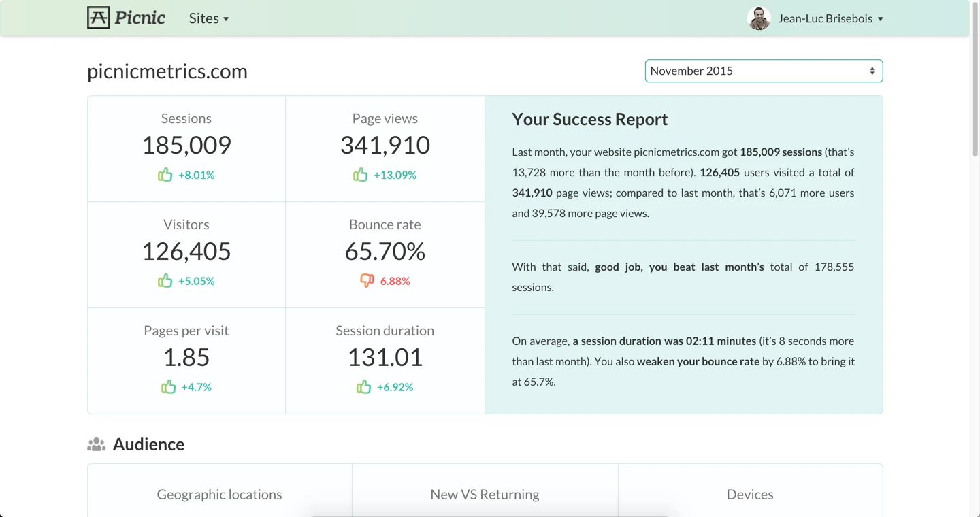Click the Page views card label
This screenshot has width=980, height=517.
[x=385, y=118]
